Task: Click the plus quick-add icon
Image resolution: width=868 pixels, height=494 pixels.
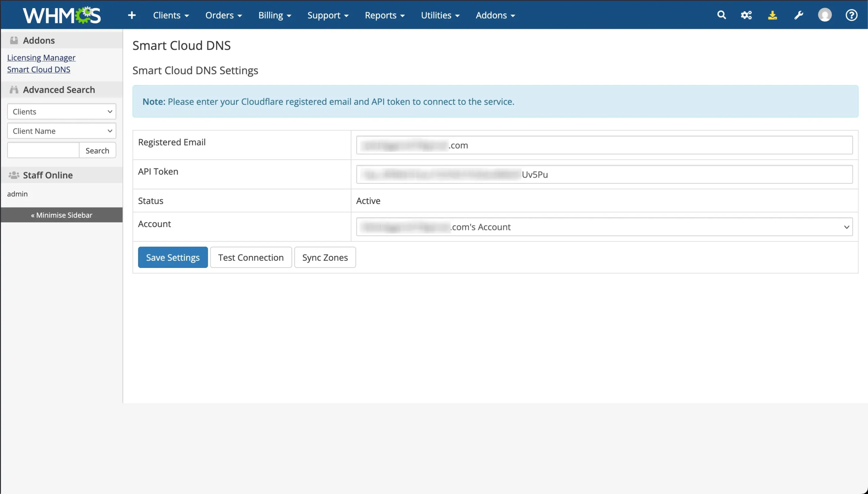Action: click(x=132, y=15)
